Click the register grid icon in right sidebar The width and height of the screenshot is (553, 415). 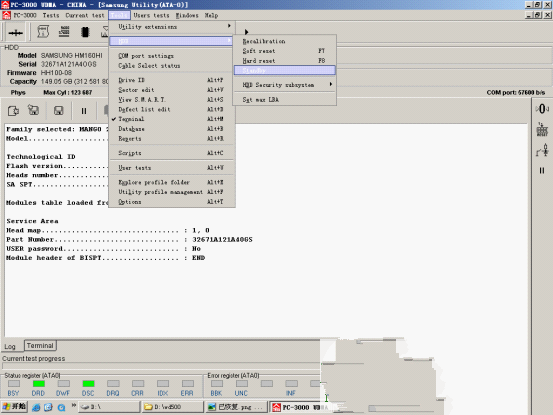point(542,130)
